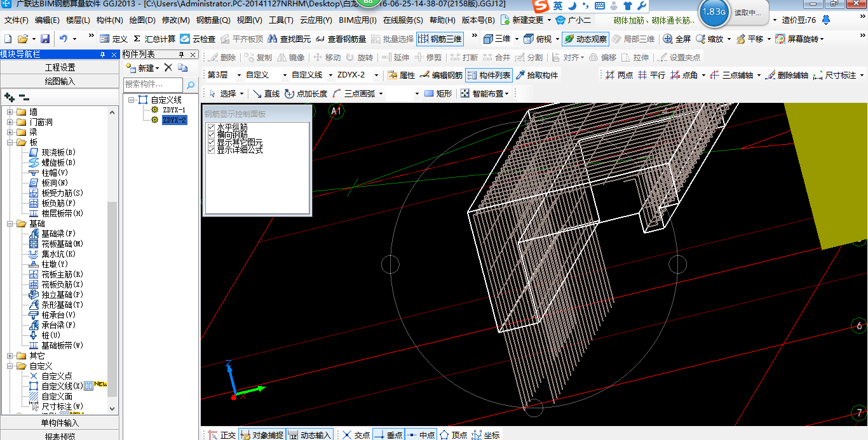Viewport: 868px width, 440px height.
Task: Click 删除辅轴 delete axis tool
Action: coord(787,75)
